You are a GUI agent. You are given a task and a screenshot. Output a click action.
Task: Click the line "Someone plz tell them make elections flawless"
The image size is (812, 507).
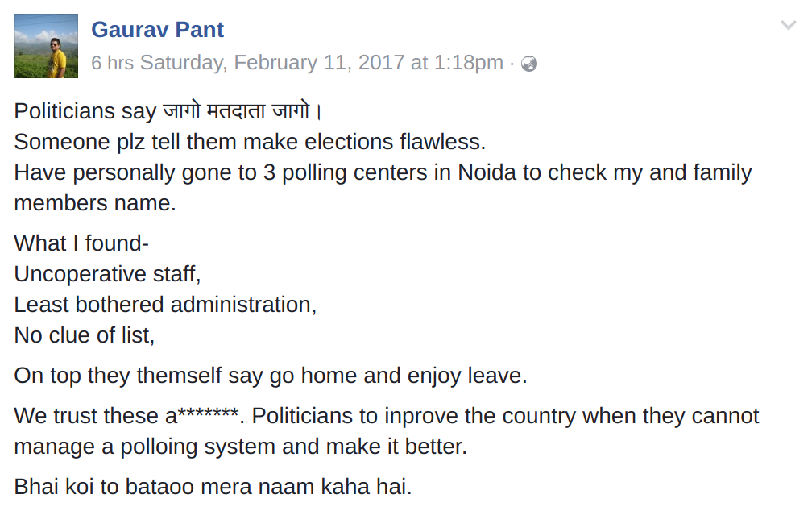pyautogui.click(x=250, y=142)
